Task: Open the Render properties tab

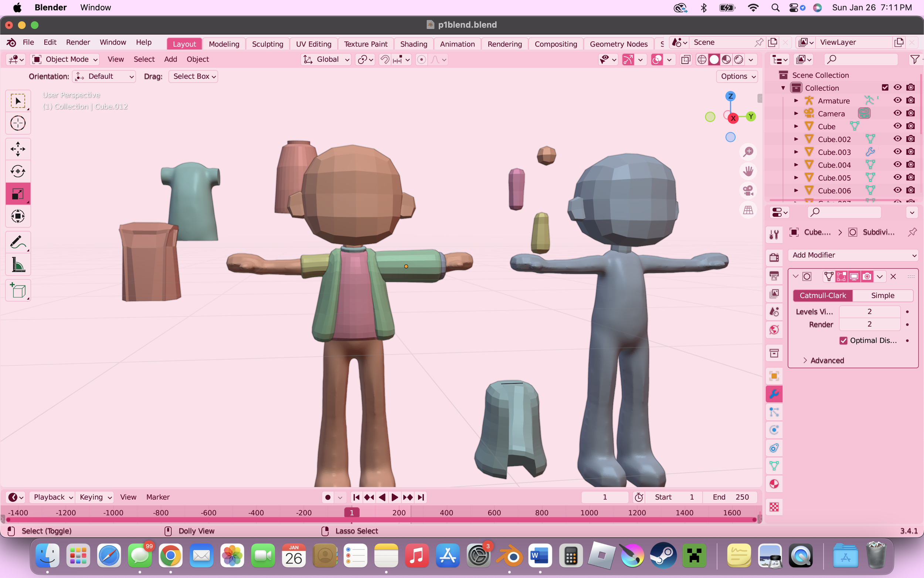Action: [x=774, y=257]
